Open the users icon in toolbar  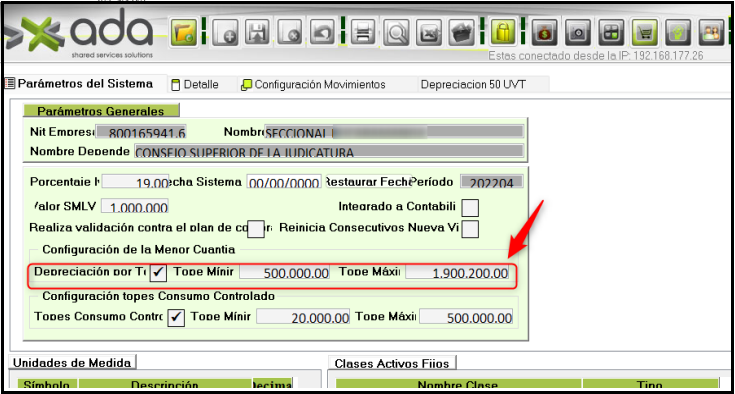[x=711, y=32]
